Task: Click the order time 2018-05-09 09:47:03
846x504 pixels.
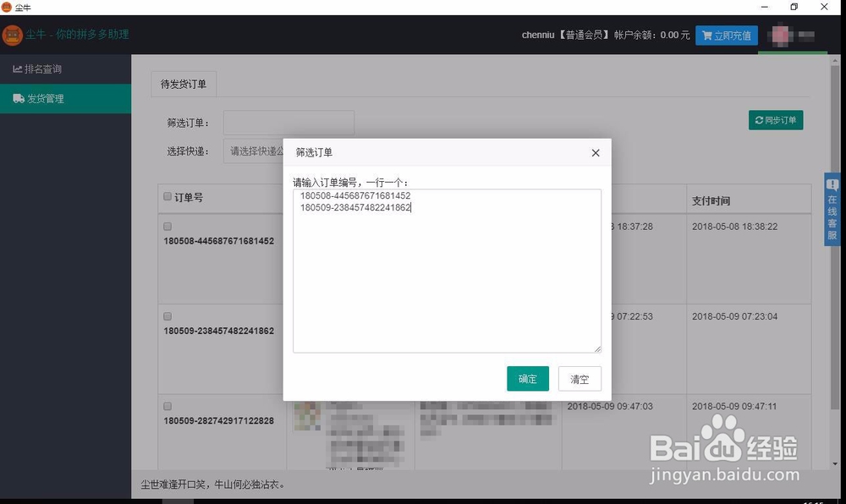Action: (610, 407)
